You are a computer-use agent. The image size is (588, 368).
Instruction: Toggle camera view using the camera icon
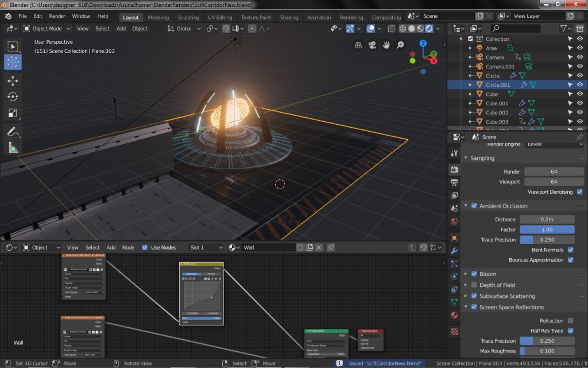(372, 44)
